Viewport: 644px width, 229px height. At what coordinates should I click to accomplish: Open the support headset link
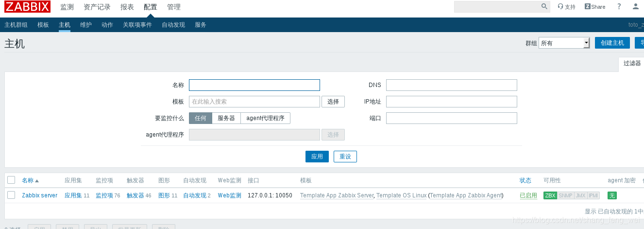[566, 7]
